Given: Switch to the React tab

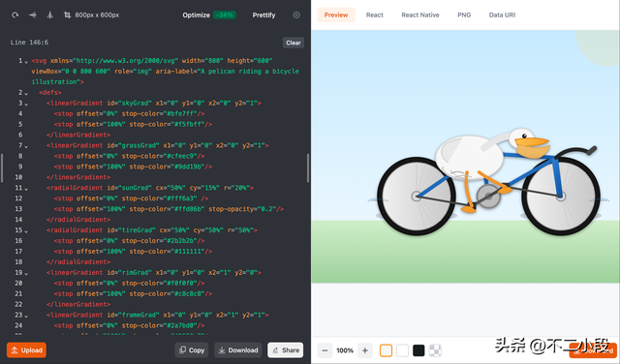Looking at the screenshot, I should coord(375,15).
